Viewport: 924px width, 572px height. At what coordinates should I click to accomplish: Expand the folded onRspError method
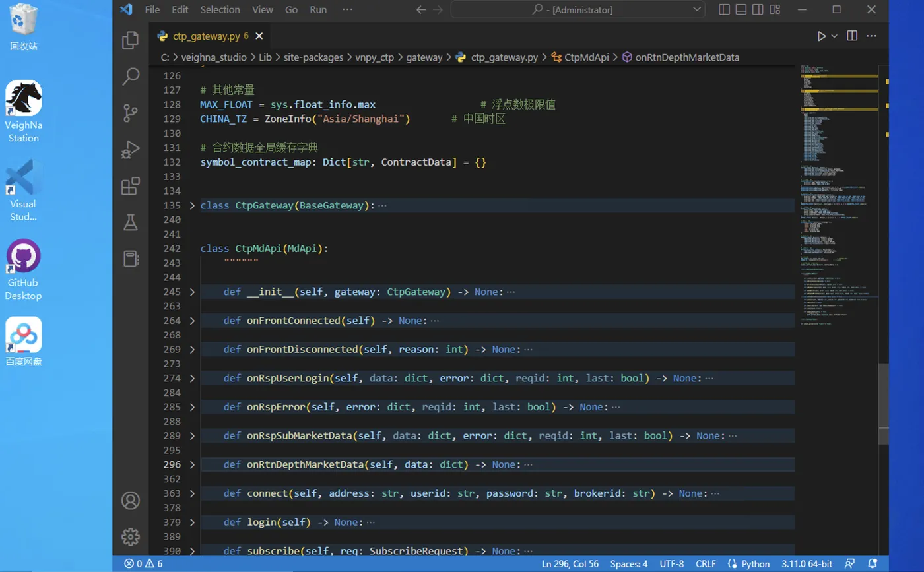tap(192, 407)
